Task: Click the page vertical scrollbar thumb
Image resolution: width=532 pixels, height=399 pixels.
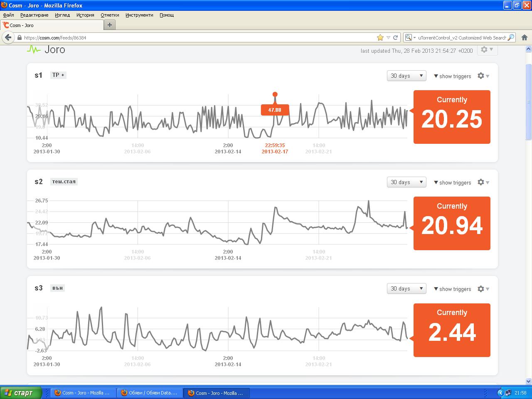Action: tap(529, 102)
